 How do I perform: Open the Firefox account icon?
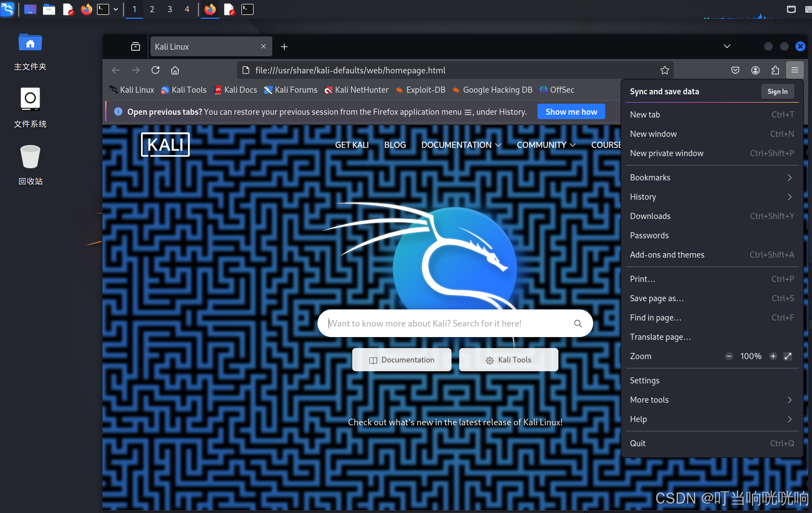pyautogui.click(x=755, y=70)
